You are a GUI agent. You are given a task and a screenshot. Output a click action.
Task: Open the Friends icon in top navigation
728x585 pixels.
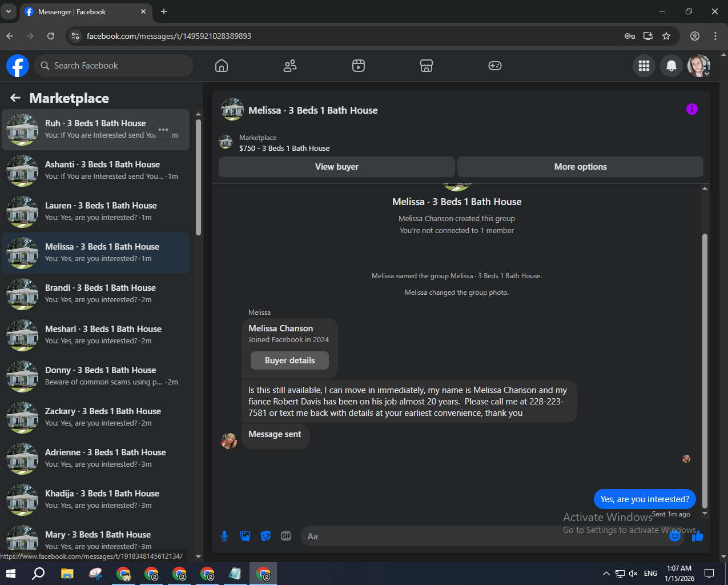click(x=290, y=66)
